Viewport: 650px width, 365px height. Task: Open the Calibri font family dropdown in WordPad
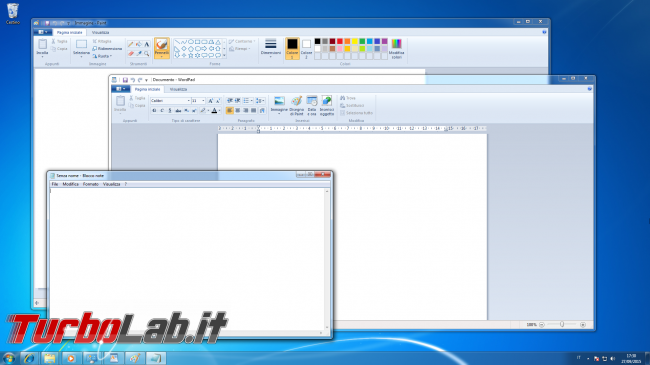tap(188, 101)
